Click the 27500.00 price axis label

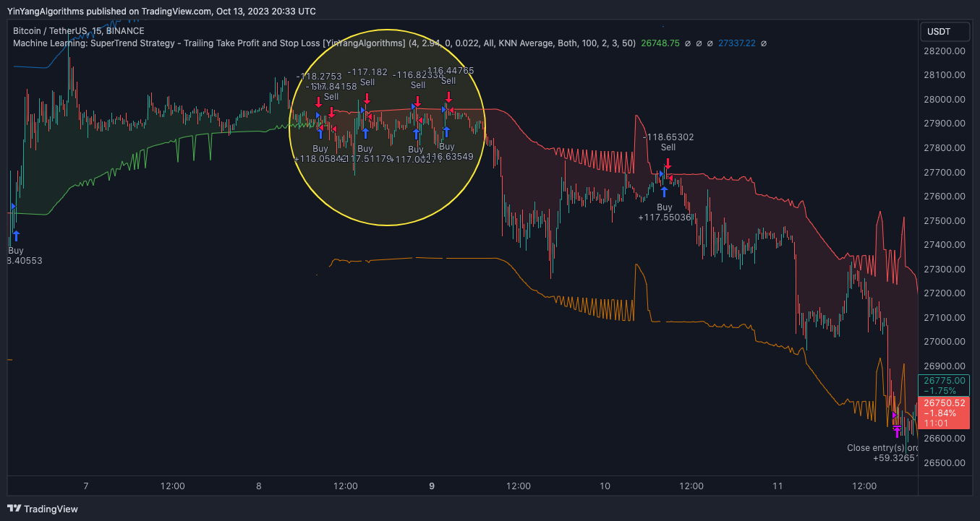pyautogui.click(x=945, y=220)
